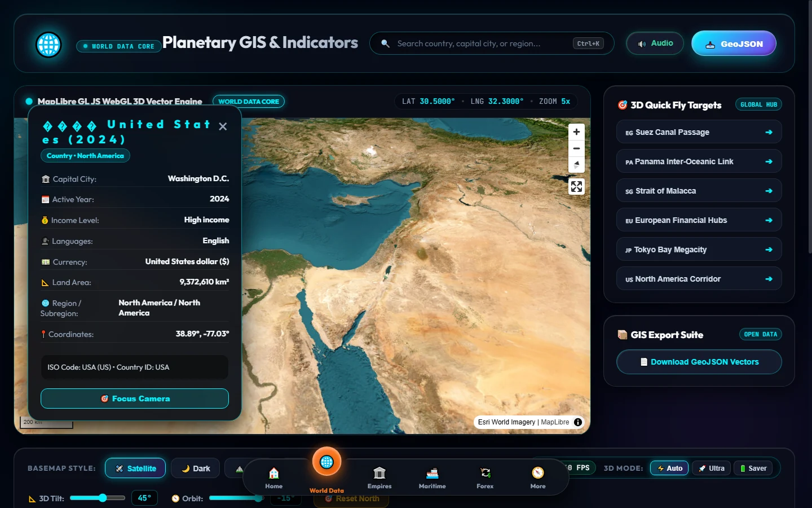Viewport: 812px width, 508px height.
Task: Go to Home in bottom navigation
Action: (274, 478)
